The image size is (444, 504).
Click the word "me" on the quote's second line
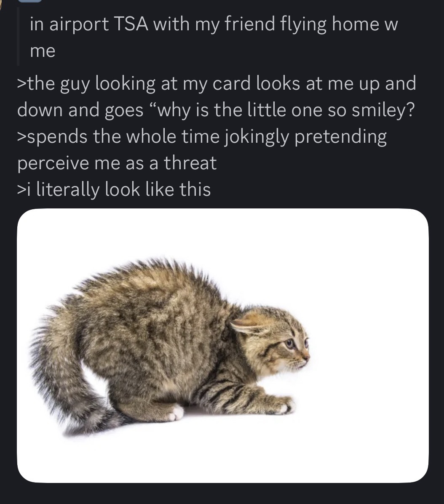[43, 51]
